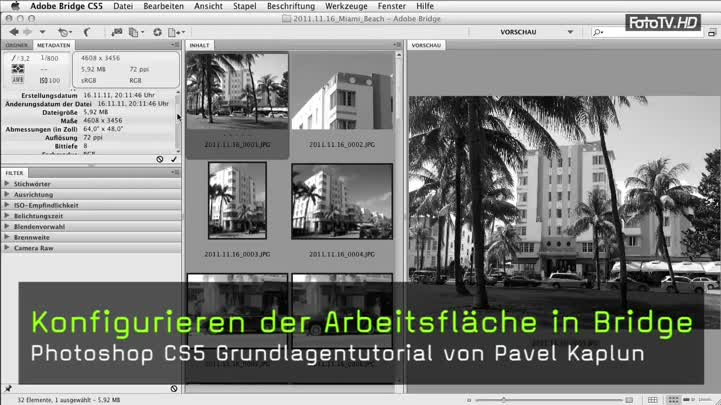
Task: Open the Ansicht menu
Action: (208, 6)
